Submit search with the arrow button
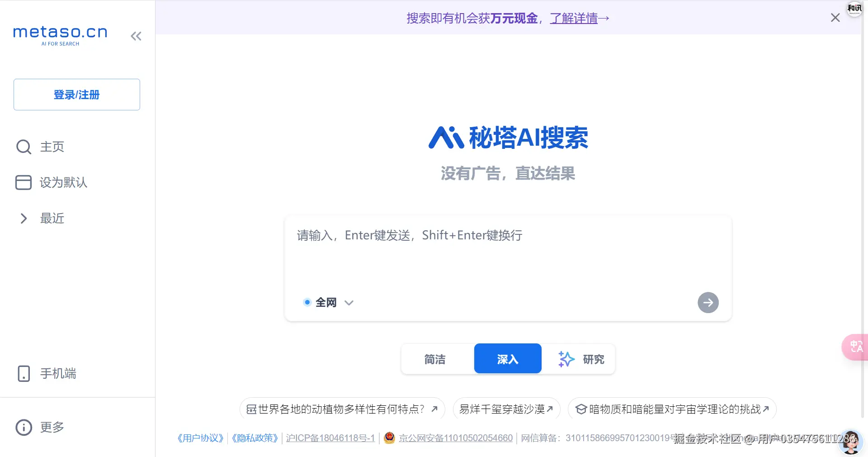Viewport: 868px width, 457px height. click(x=708, y=302)
